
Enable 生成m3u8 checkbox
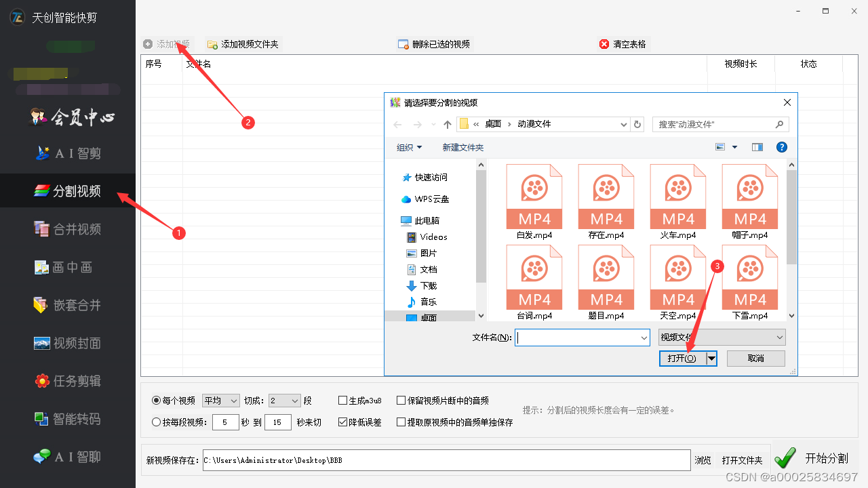[x=361, y=401]
